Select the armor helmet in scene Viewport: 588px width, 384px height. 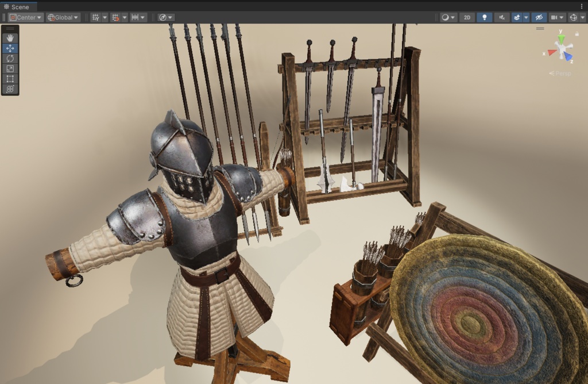point(181,158)
